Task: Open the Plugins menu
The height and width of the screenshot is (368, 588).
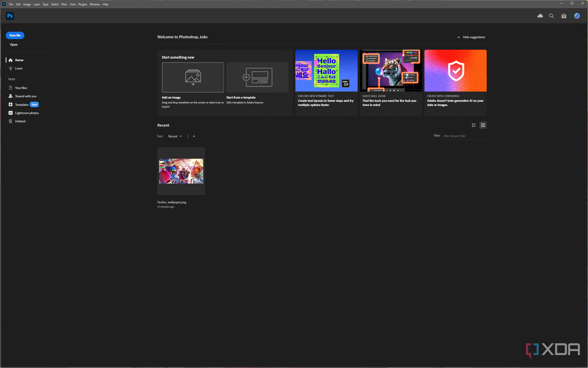Action: 83,4
